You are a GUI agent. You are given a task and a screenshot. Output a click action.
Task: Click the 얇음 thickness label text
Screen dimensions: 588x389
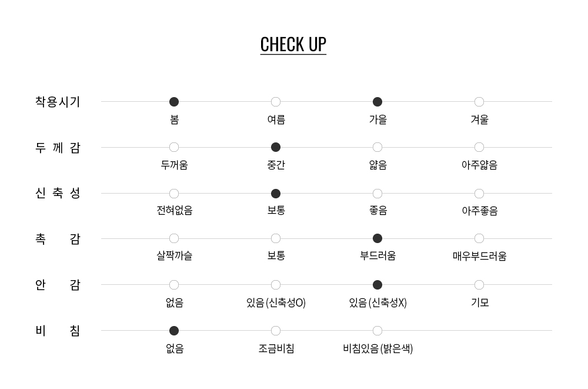point(377,165)
